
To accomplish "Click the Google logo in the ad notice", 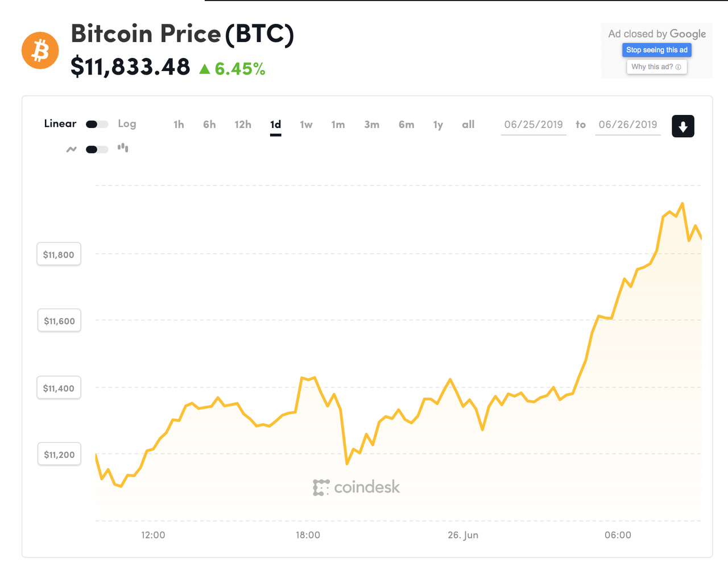I will [689, 34].
